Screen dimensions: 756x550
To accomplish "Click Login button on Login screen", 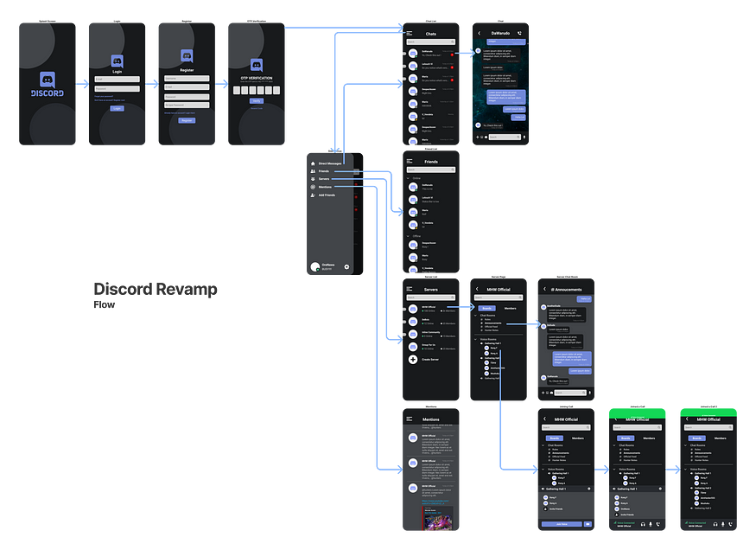I will pos(118,109).
